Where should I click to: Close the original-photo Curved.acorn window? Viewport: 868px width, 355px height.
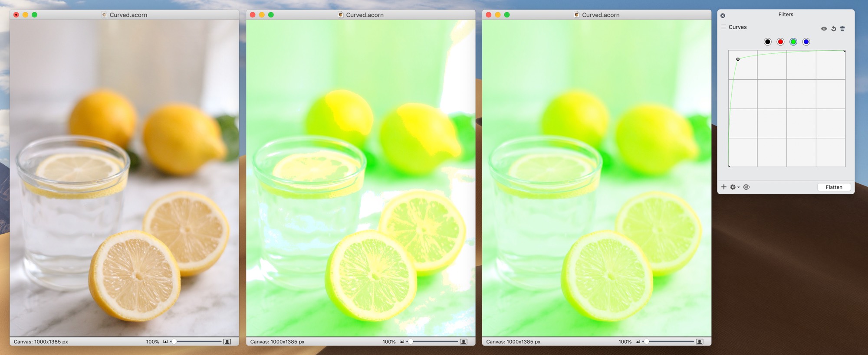(x=16, y=15)
